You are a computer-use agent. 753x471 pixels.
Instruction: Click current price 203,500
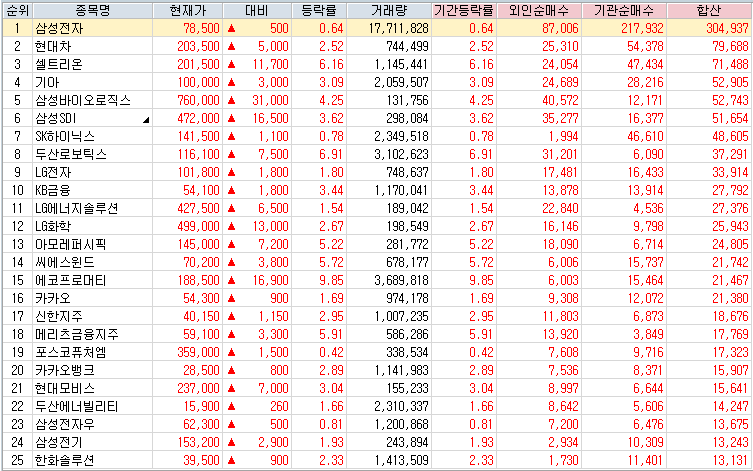198,47
